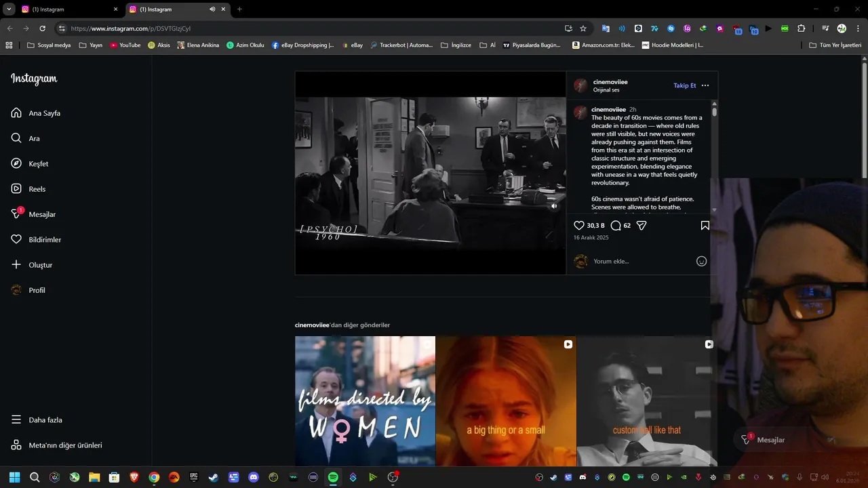Open Spotify from the taskbar
868x488 pixels.
pyautogui.click(x=333, y=477)
